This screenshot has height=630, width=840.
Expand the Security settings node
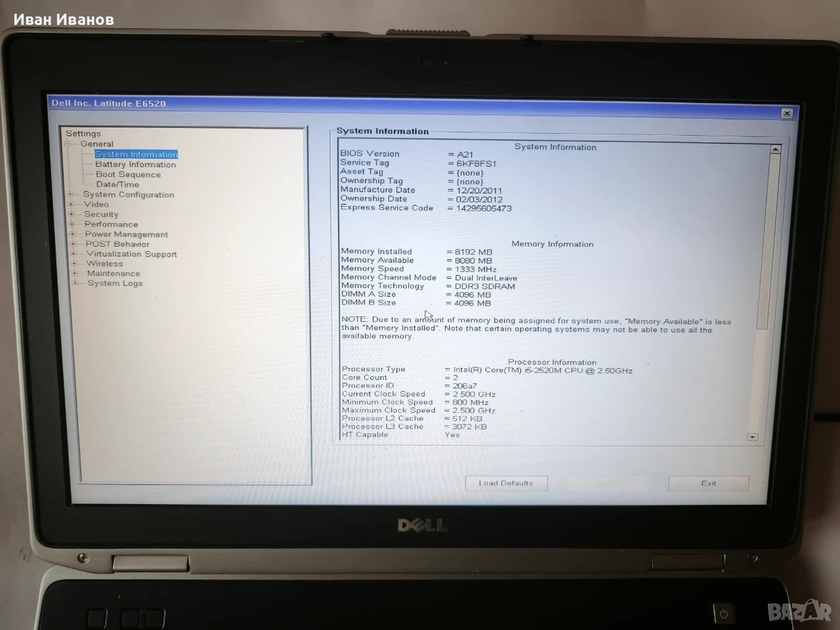[72, 215]
